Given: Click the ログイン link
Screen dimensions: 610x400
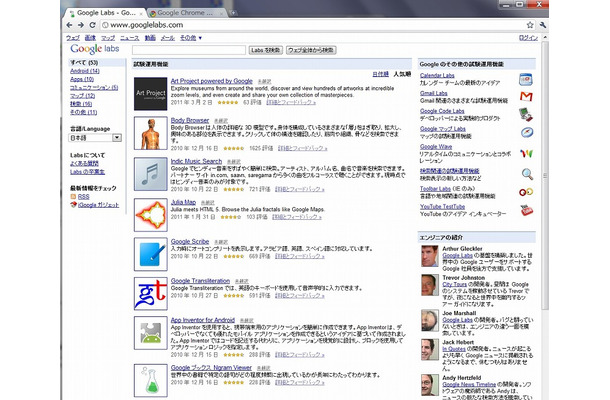Looking at the screenshot, I should pyautogui.click(x=528, y=38).
